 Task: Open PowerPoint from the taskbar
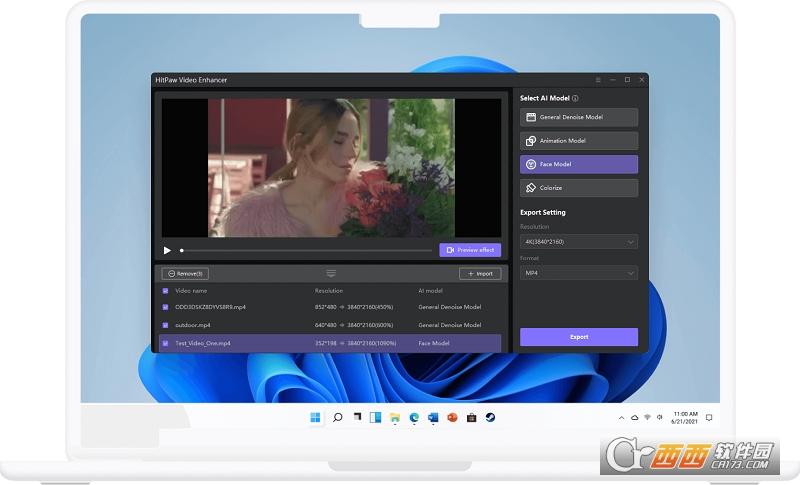coord(452,418)
